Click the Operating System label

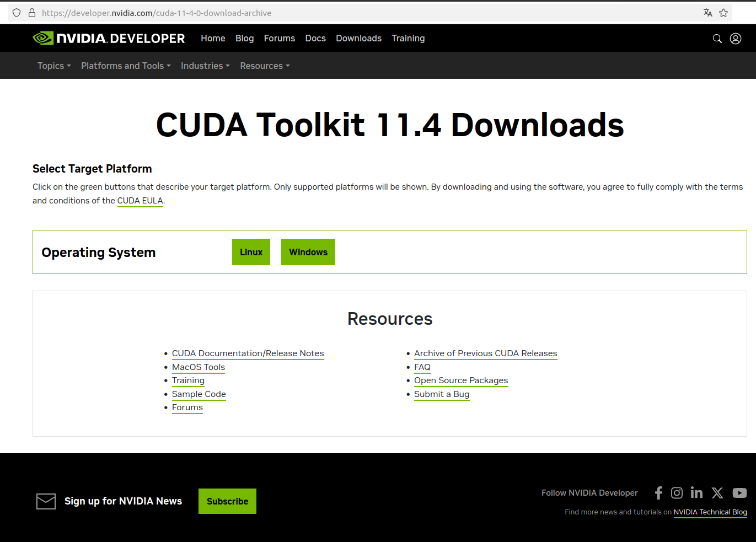tap(99, 253)
